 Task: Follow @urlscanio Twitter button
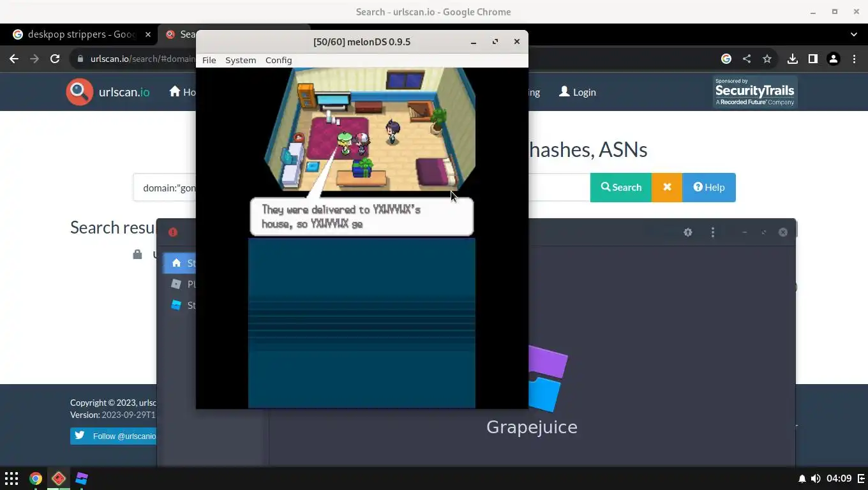[114, 436]
